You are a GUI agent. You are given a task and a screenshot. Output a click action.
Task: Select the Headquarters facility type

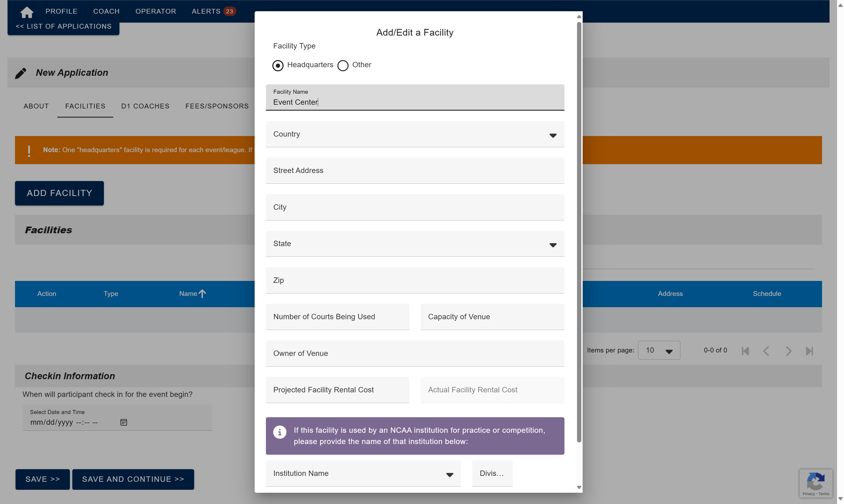click(278, 66)
